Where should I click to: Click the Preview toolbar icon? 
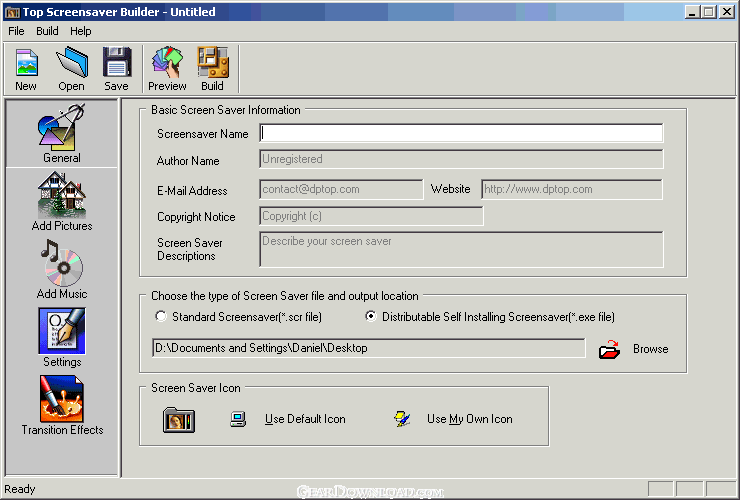click(167, 62)
